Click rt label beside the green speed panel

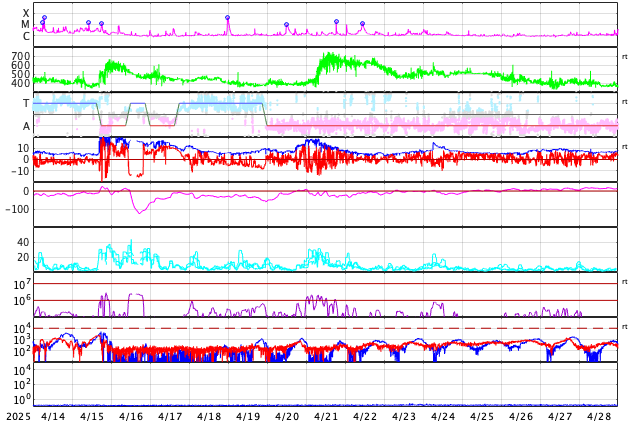click(625, 57)
